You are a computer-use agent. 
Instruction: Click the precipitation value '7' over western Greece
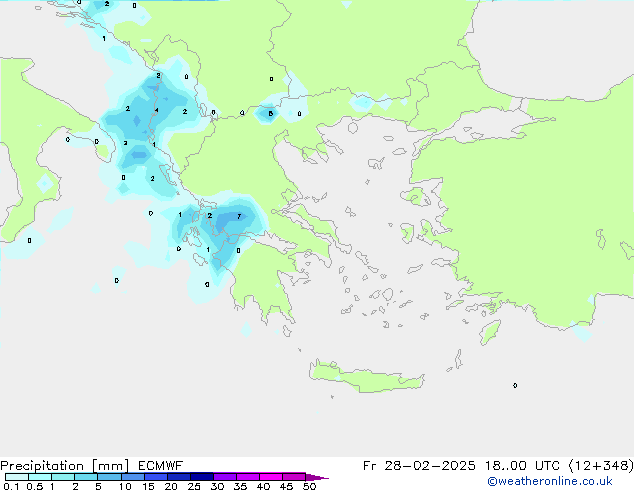(x=239, y=216)
